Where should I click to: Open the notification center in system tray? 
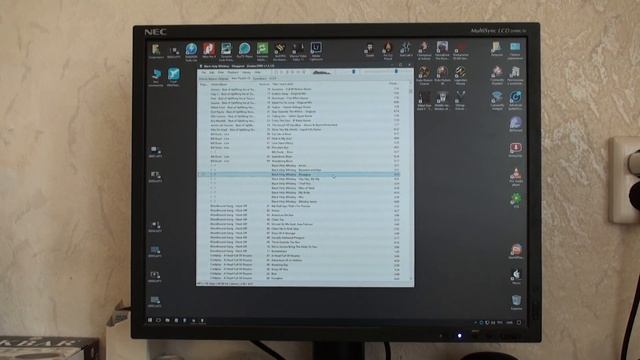519,322
